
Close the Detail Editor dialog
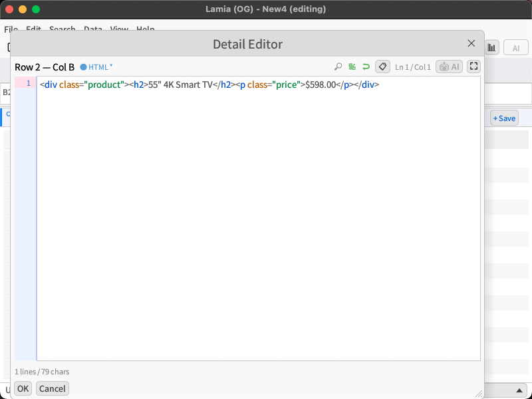coord(471,43)
